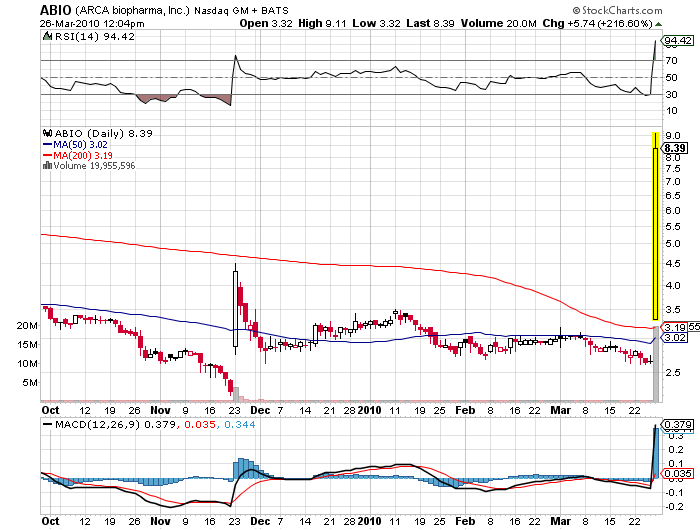
Task: Click the "Volume 19,955,596" legend text
Action: point(94,166)
